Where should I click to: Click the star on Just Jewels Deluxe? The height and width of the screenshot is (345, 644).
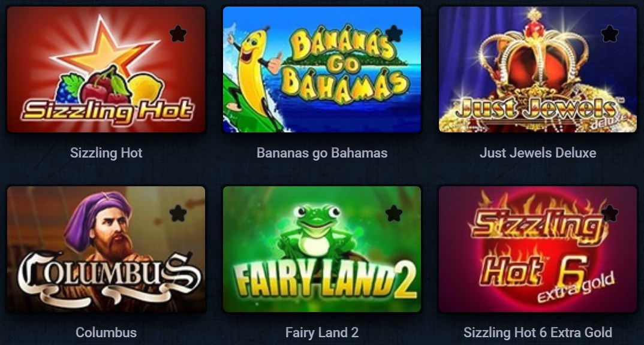[609, 34]
